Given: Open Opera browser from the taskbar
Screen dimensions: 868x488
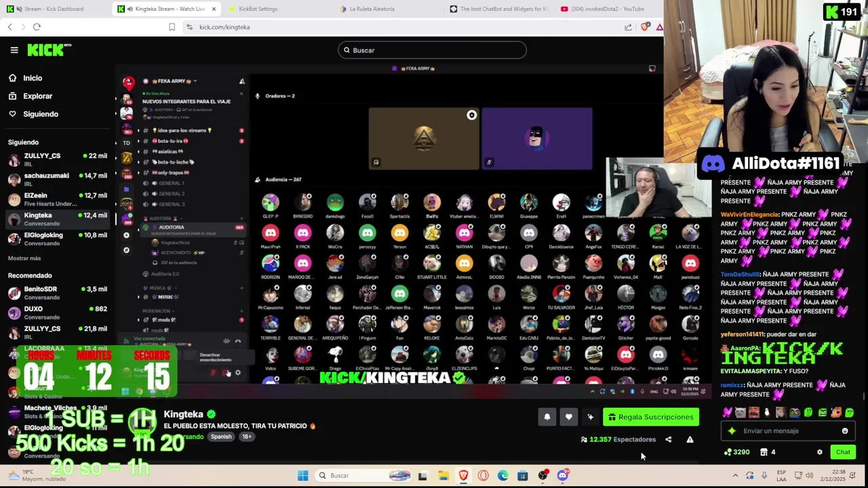Looking at the screenshot, I should 483,476.
